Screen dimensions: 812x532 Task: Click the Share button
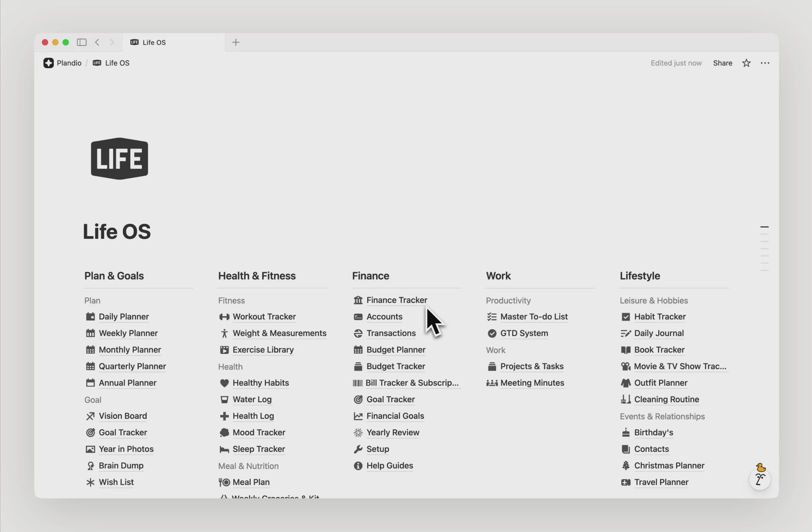[723, 63]
